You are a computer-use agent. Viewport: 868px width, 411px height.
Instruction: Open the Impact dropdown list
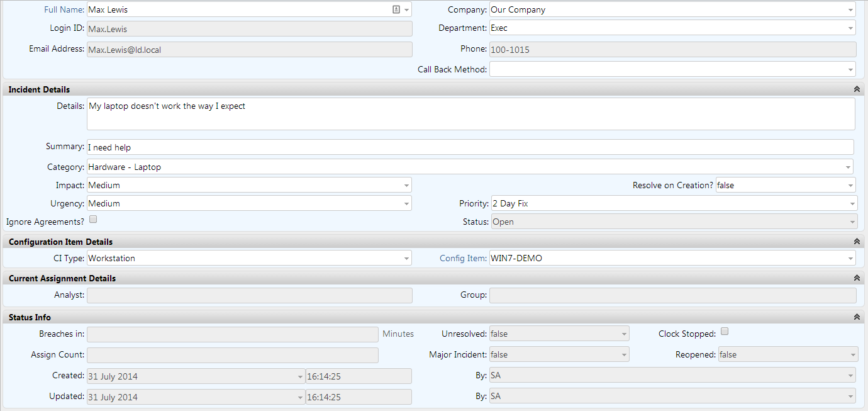pyautogui.click(x=406, y=186)
